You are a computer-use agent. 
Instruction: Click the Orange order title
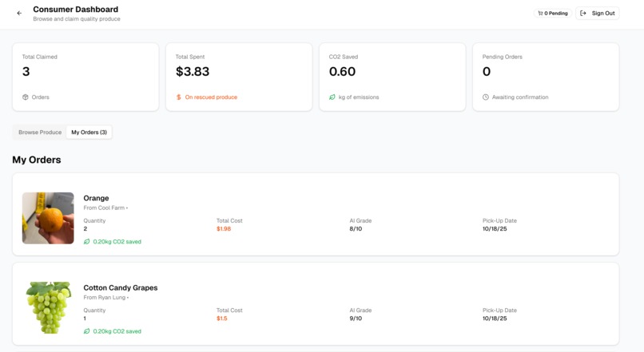point(96,198)
